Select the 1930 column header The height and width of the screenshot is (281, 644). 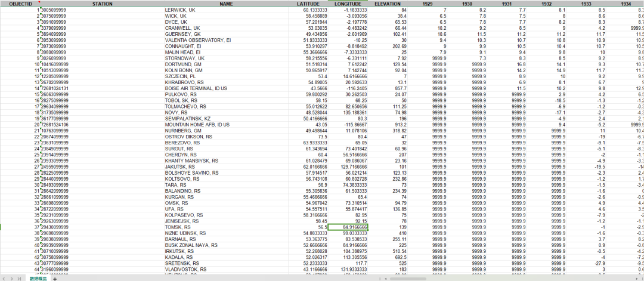(x=467, y=4)
